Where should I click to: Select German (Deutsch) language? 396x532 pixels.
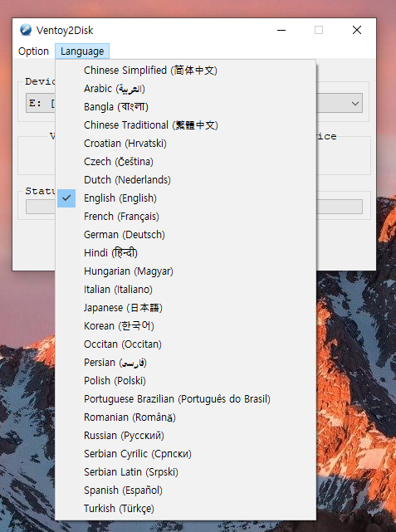(x=186, y=234)
